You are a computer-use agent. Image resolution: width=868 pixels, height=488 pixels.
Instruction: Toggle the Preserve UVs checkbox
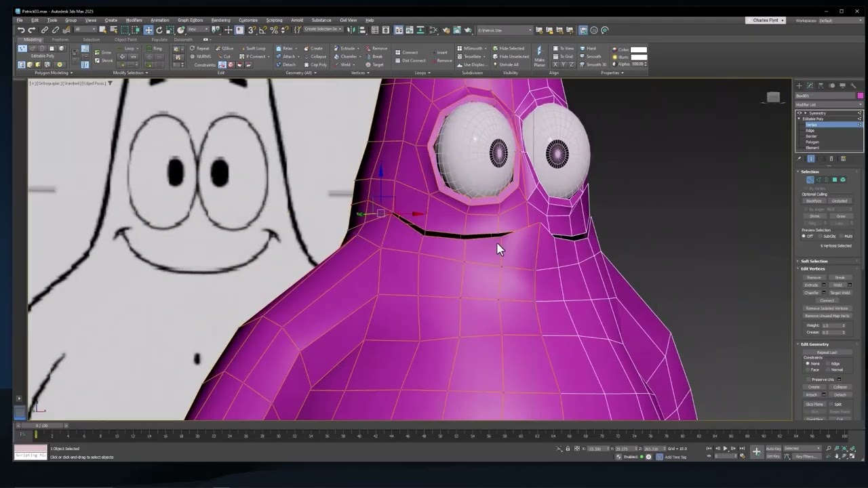808,380
